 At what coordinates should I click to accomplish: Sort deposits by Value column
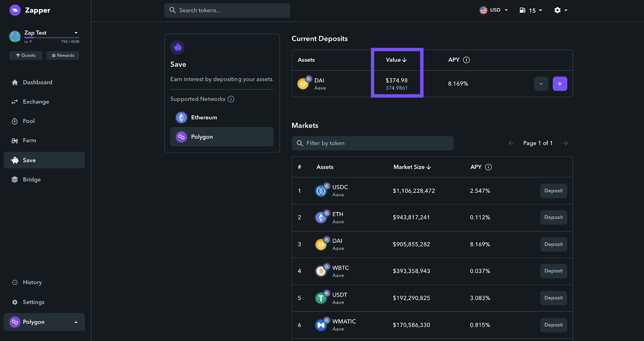pyautogui.click(x=396, y=60)
